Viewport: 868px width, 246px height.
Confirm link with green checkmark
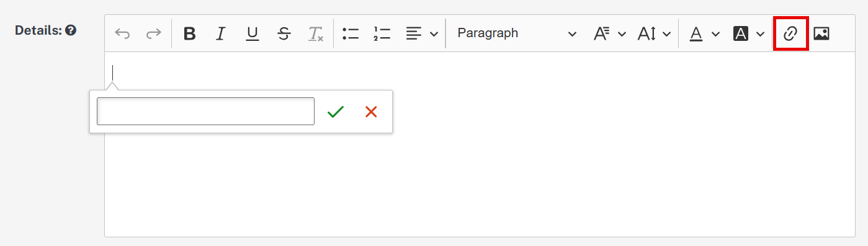coord(336,112)
